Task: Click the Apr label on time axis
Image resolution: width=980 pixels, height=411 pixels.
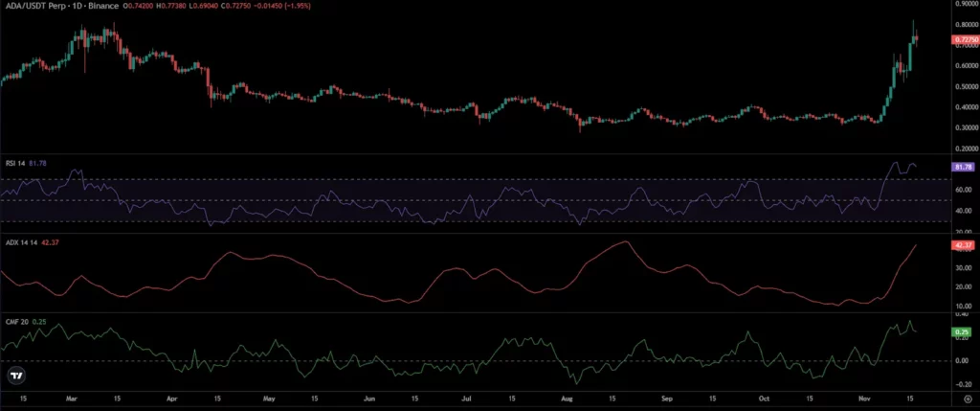Action: pyautogui.click(x=173, y=398)
